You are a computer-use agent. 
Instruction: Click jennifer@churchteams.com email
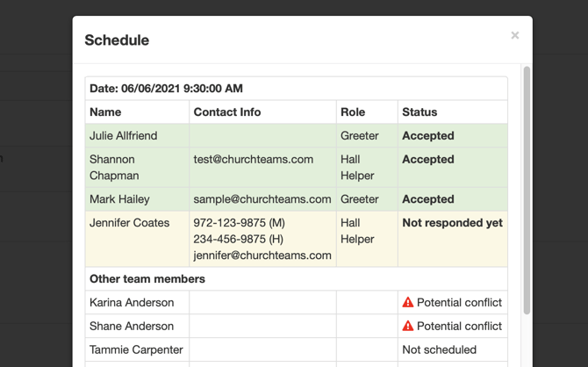262,255
